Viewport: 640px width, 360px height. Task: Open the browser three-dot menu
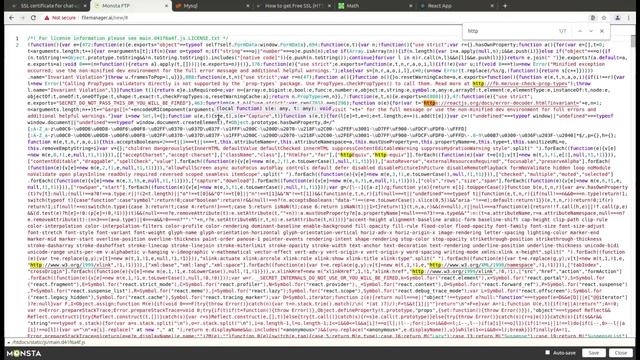629,18
